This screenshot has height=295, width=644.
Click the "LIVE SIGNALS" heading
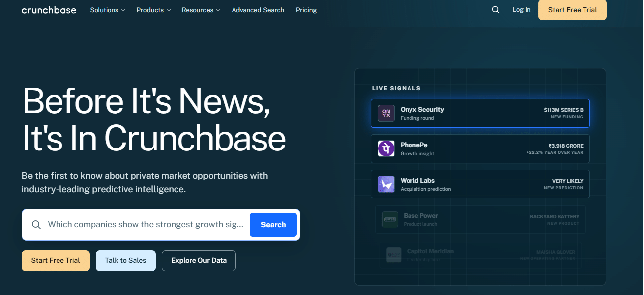396,88
